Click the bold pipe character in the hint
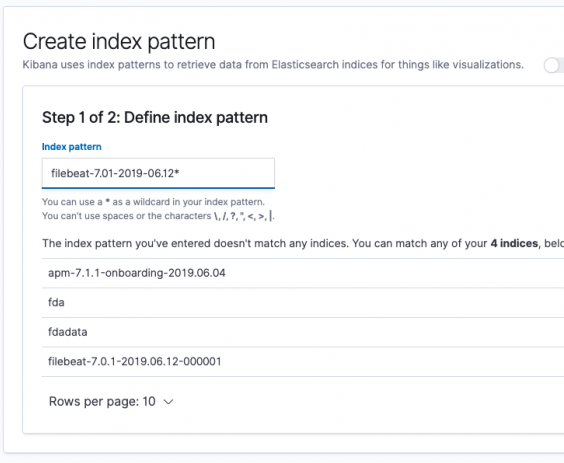564x463 pixels. pos(270,216)
